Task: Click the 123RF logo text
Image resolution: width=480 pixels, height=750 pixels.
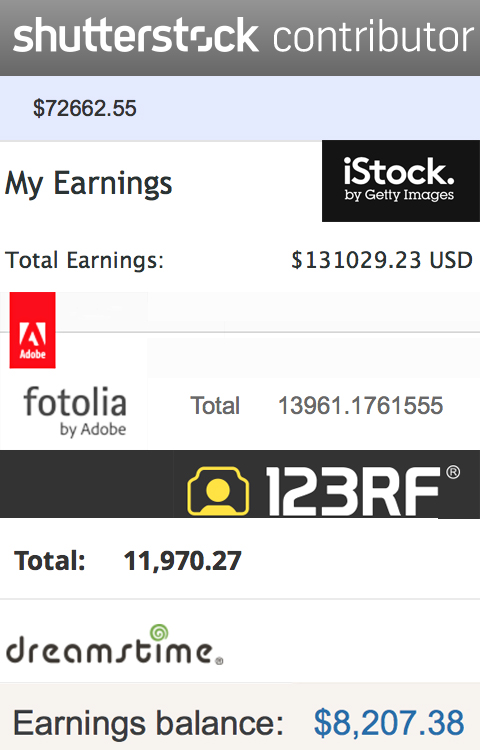Action: pos(353,491)
